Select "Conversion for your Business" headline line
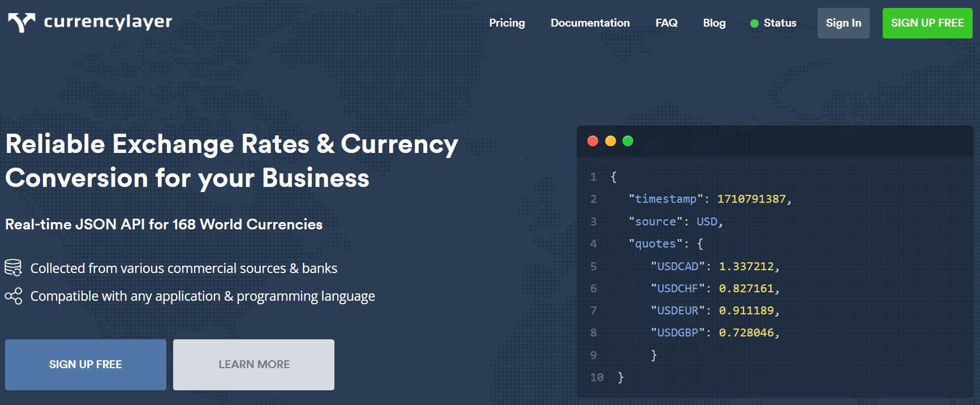This screenshot has width=980, height=405. [187, 178]
